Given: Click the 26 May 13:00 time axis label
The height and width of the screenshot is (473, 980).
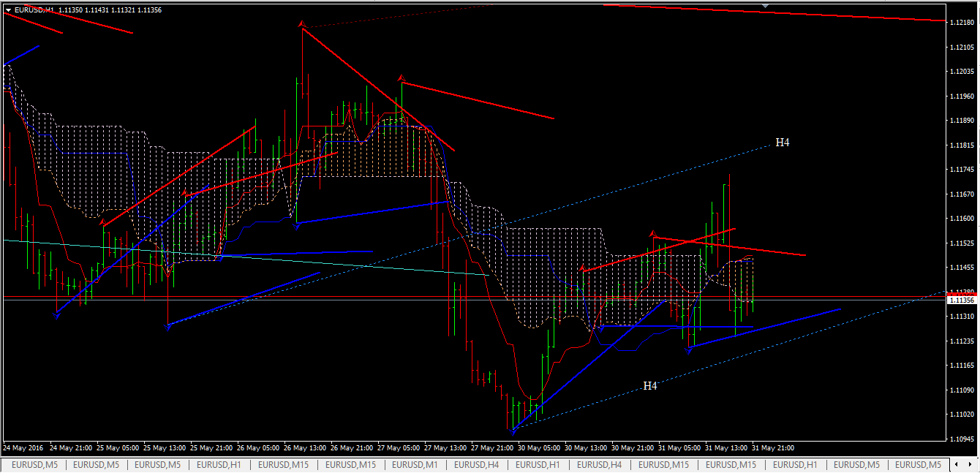Looking at the screenshot, I should click(305, 448).
